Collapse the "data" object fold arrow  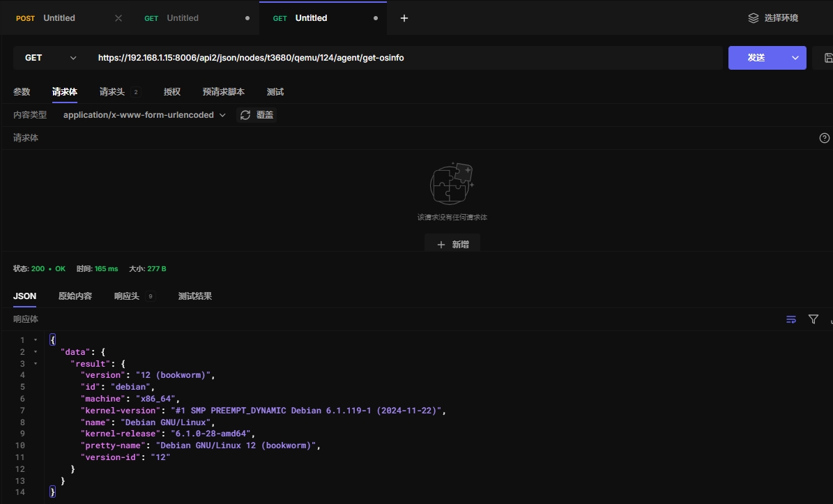click(36, 352)
